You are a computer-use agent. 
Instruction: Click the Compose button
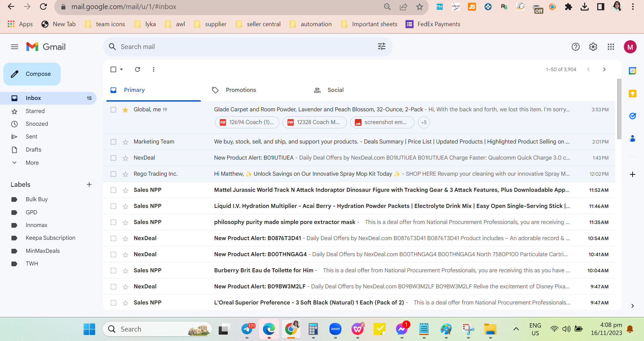click(x=32, y=74)
